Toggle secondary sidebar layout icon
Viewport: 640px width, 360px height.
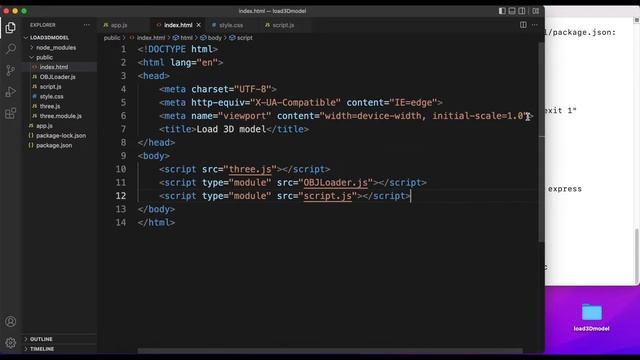[x=522, y=11]
